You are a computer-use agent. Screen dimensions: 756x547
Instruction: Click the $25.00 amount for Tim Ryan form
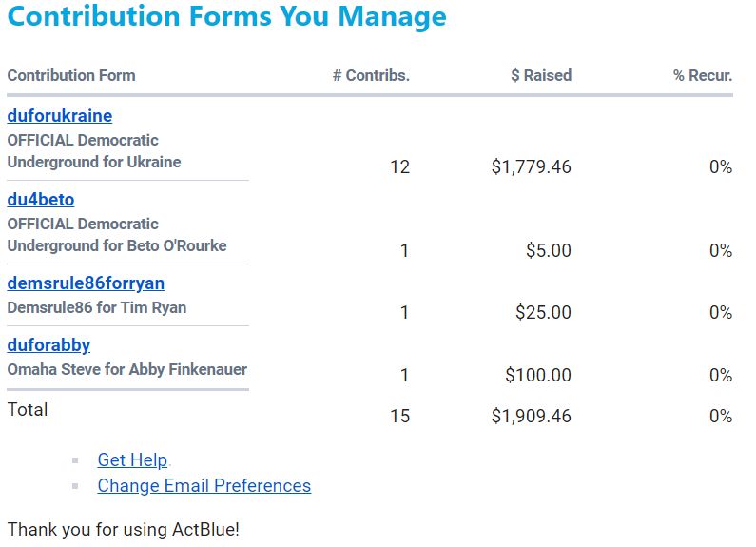click(x=544, y=313)
